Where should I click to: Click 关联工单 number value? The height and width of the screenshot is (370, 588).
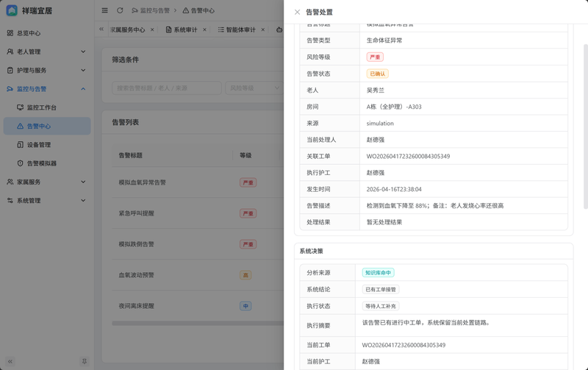click(x=408, y=156)
